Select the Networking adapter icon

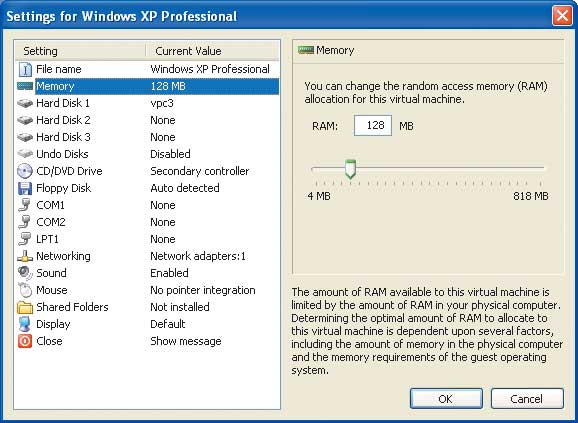click(x=25, y=256)
